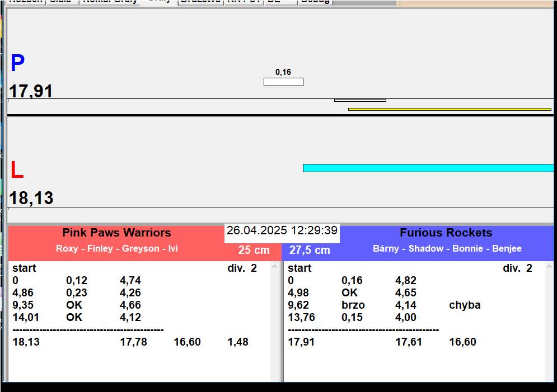
Task: Select the chyba entry in Furious Rockets results
Action: click(465, 305)
